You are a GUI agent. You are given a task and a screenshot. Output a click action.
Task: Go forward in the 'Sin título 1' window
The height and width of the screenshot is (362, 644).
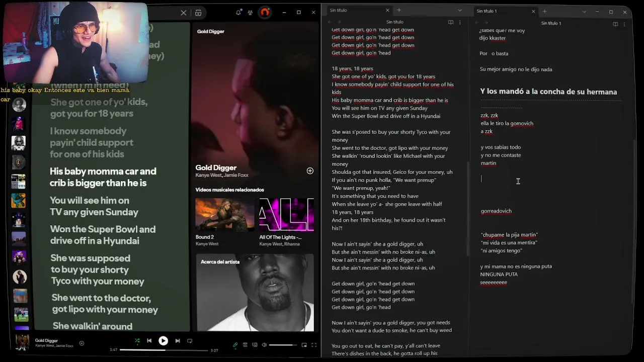[486, 23]
